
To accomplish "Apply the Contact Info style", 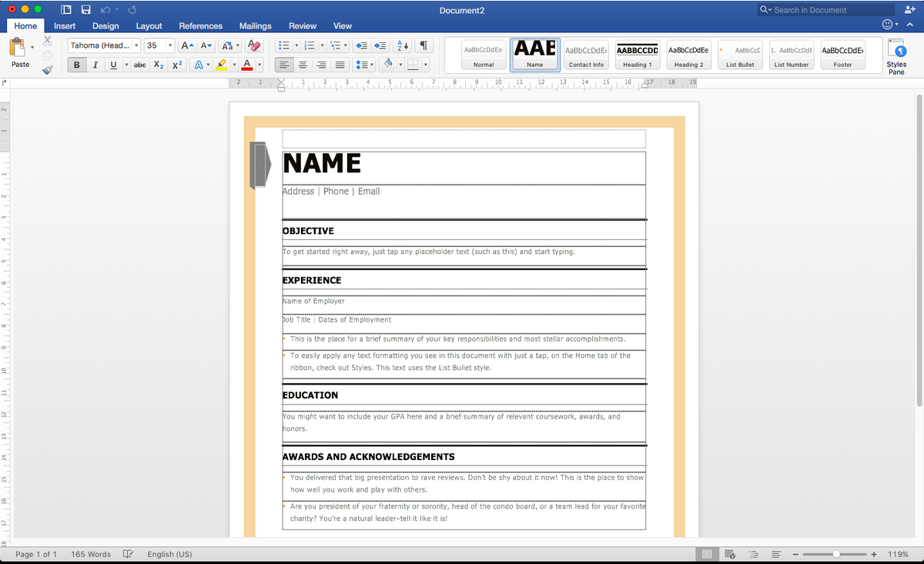I will 586,55.
